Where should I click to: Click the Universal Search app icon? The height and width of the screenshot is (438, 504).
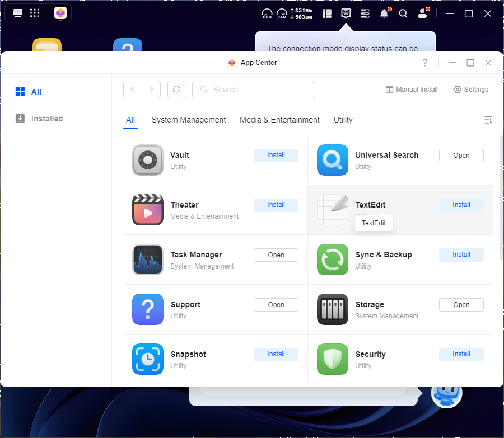(x=333, y=161)
